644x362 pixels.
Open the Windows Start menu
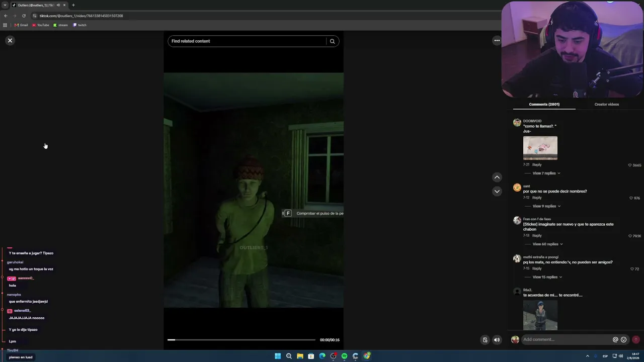pyautogui.click(x=278, y=356)
